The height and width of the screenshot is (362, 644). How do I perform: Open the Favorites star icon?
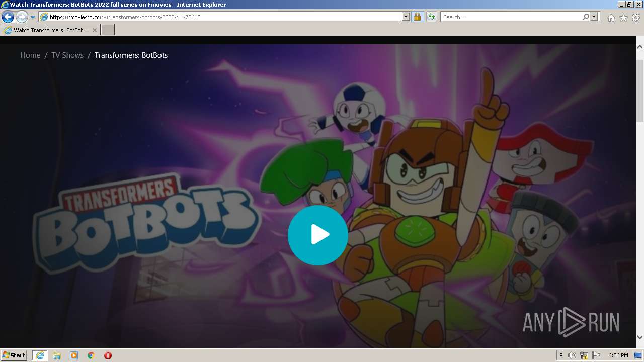623,18
